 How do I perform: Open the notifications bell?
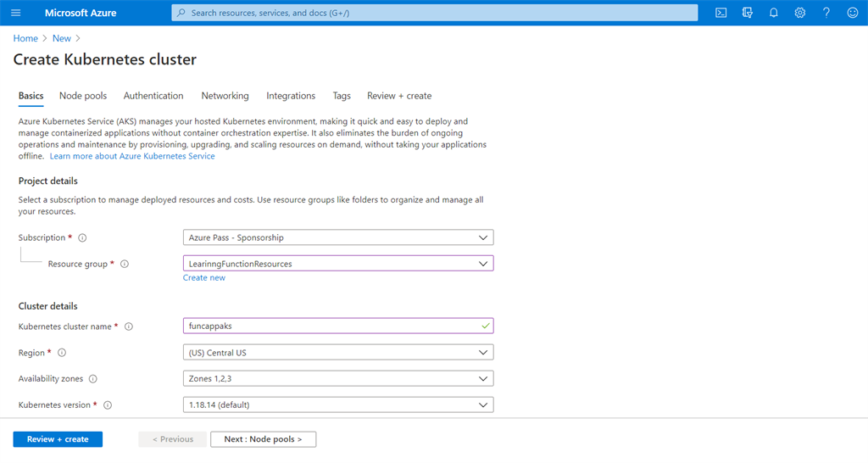click(774, 13)
